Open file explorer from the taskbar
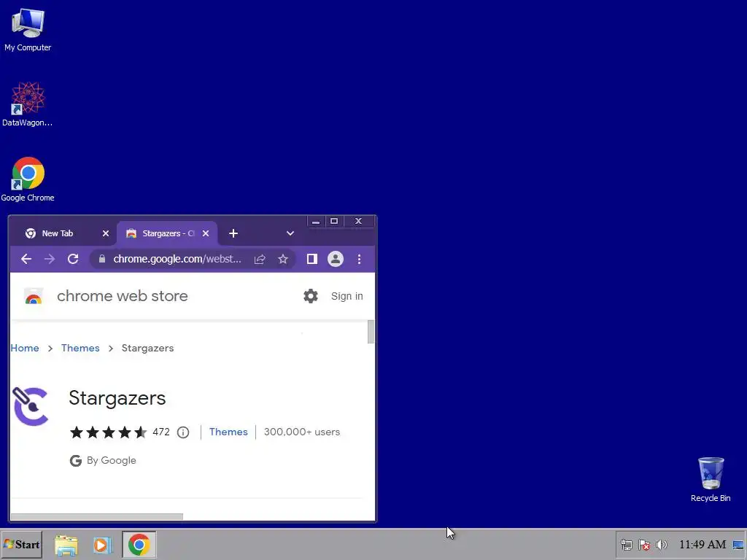This screenshot has width=747, height=560. pyautogui.click(x=66, y=545)
